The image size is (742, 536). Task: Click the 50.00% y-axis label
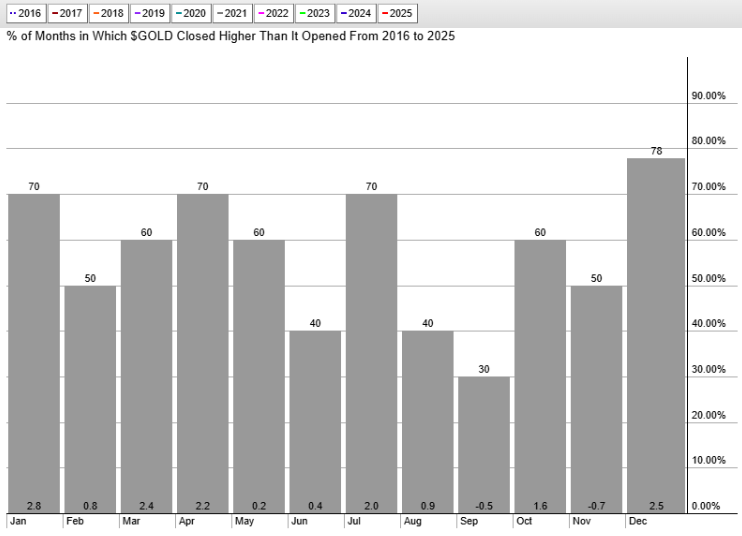[708, 278]
